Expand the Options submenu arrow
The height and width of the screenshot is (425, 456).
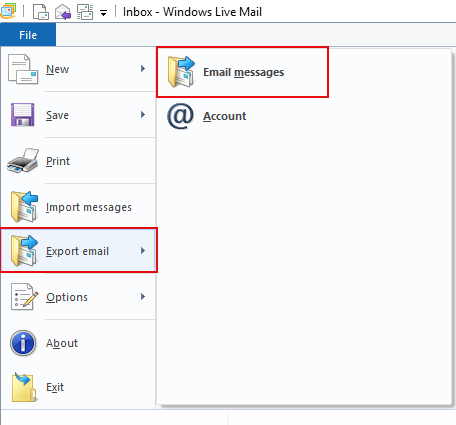click(143, 297)
